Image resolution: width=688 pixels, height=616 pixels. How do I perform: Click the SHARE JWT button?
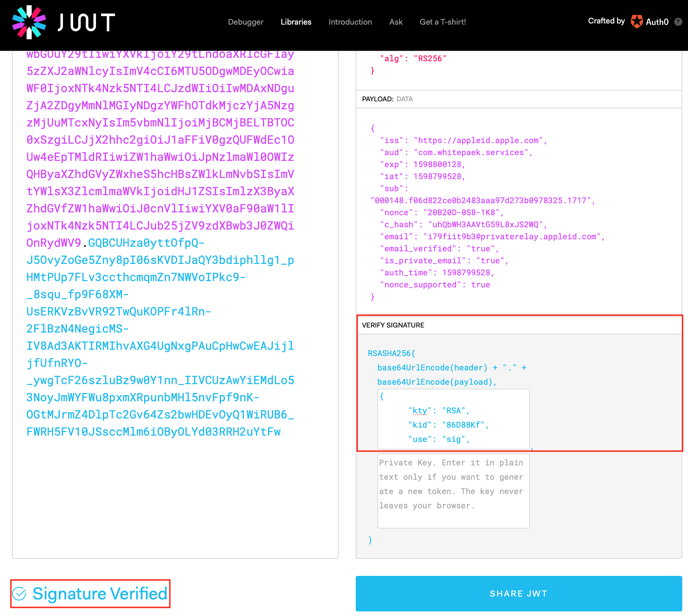(519, 594)
